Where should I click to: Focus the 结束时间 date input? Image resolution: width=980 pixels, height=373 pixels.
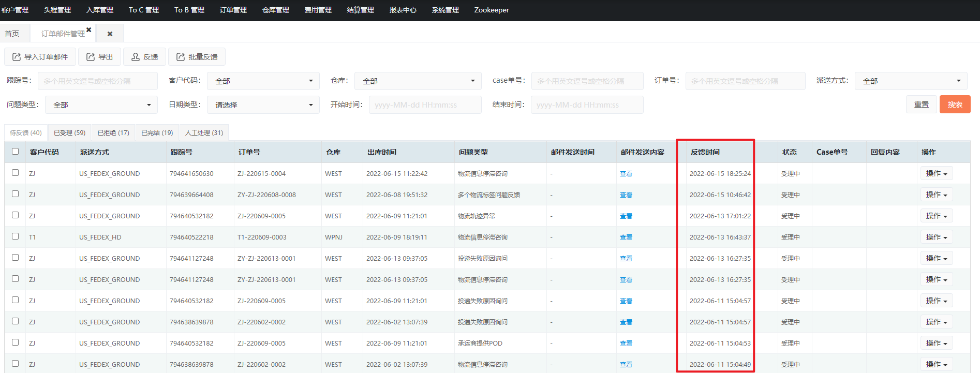coord(587,105)
